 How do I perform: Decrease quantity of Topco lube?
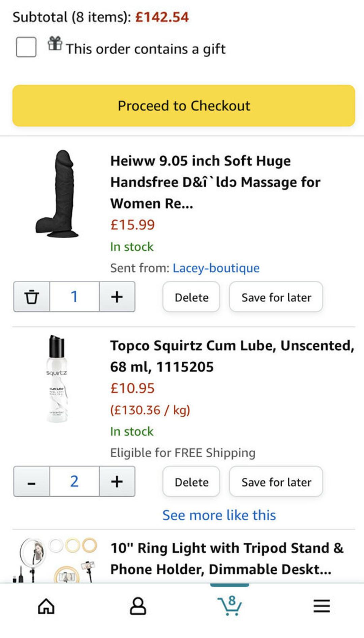pos(32,482)
